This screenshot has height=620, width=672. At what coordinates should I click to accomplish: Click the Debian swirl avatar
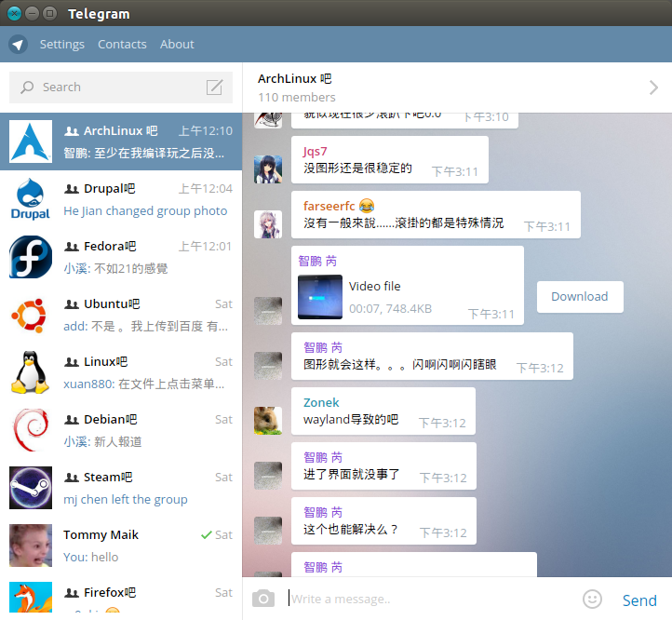31,430
